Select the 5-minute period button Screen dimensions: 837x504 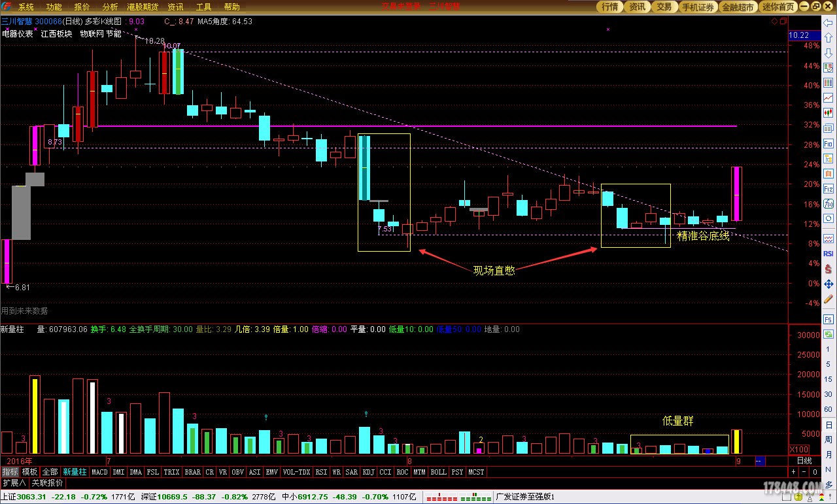click(x=828, y=364)
